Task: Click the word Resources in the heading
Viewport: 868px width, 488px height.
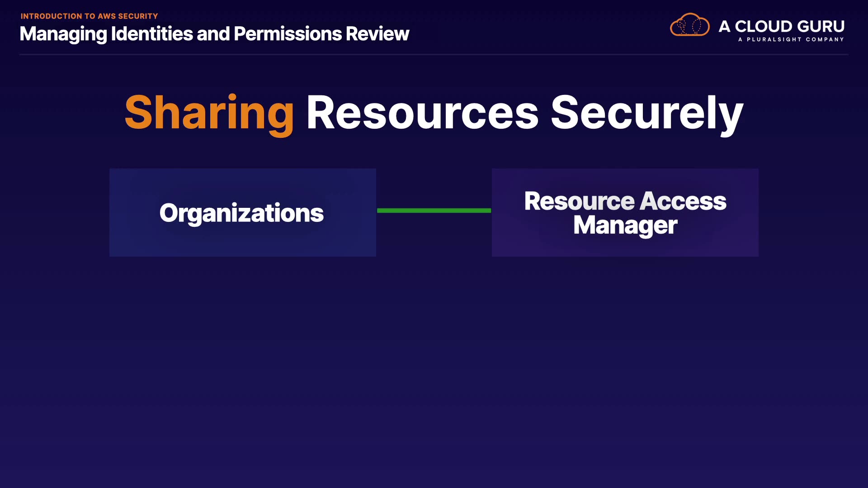Action: [422, 113]
